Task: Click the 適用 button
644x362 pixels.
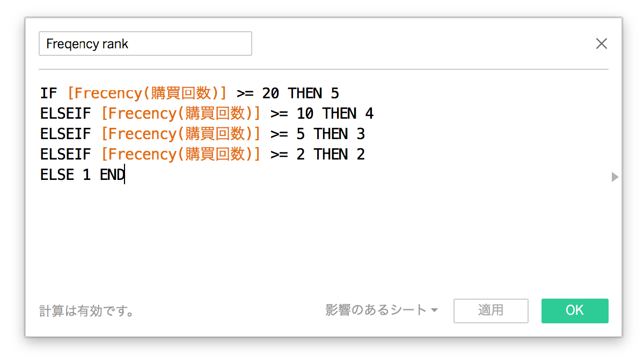Action: (491, 310)
